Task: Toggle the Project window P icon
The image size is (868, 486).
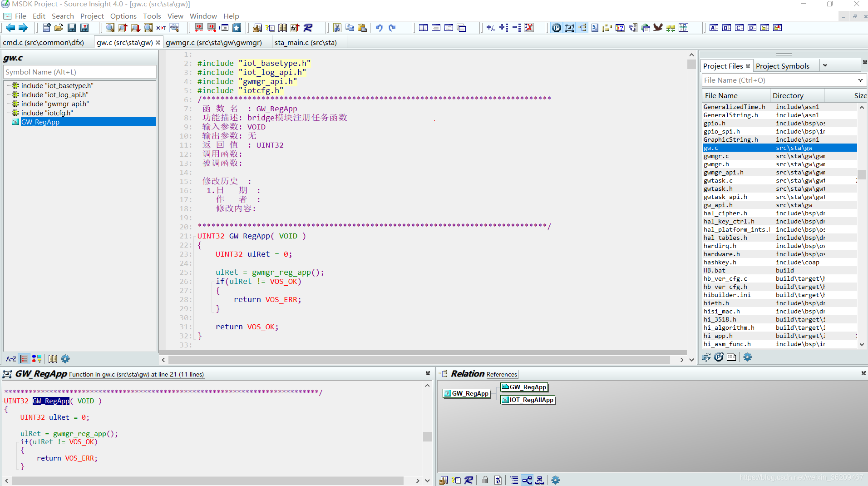Action: click(x=557, y=28)
